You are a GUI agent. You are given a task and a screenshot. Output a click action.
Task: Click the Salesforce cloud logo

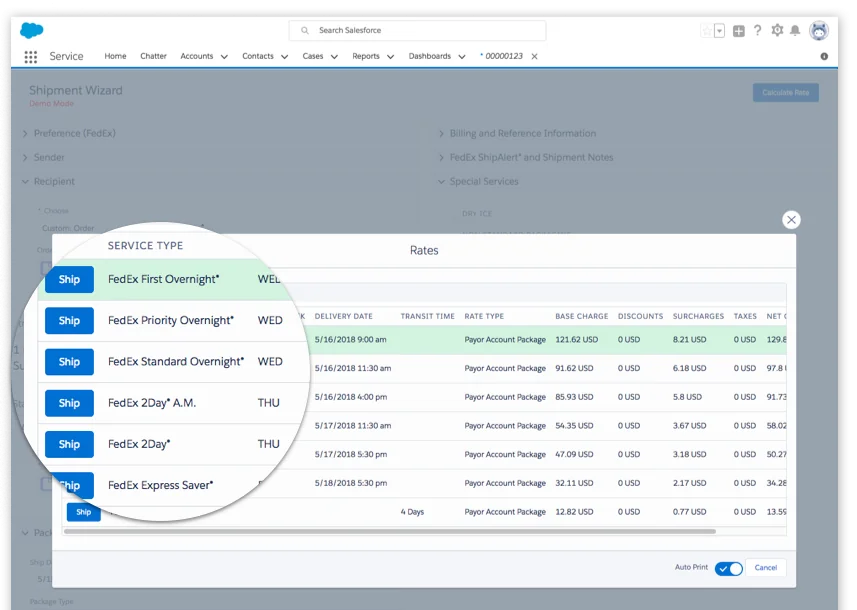click(32, 30)
